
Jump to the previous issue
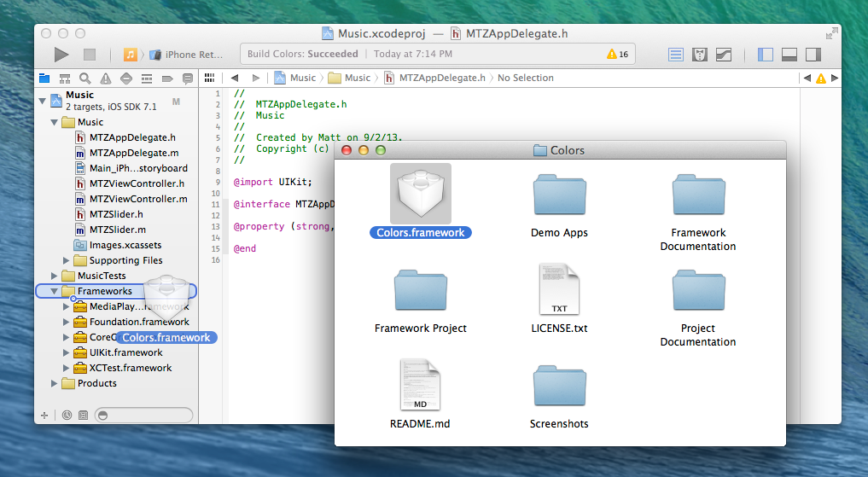(x=807, y=78)
